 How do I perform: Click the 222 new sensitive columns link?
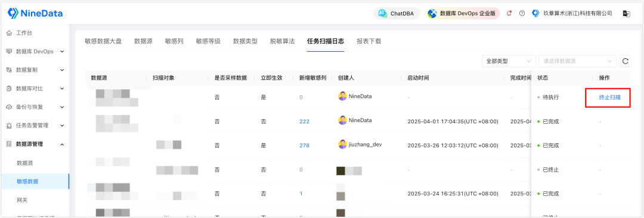tap(304, 122)
